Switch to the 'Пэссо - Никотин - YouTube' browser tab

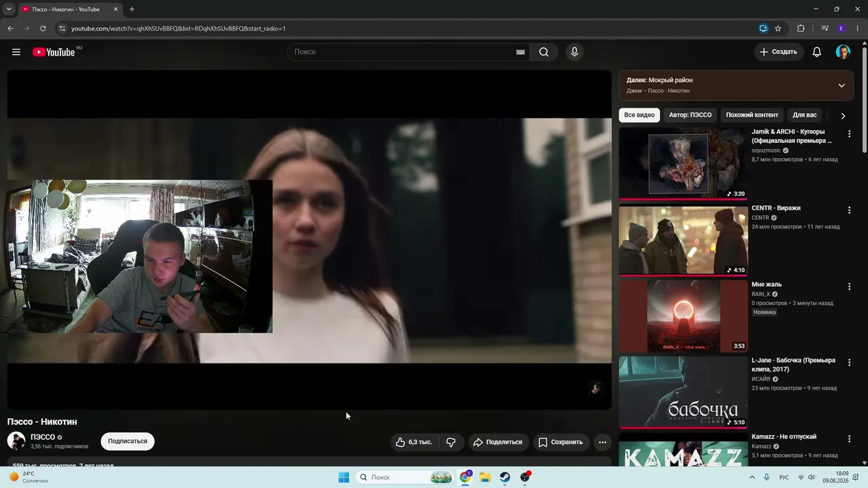click(x=70, y=9)
